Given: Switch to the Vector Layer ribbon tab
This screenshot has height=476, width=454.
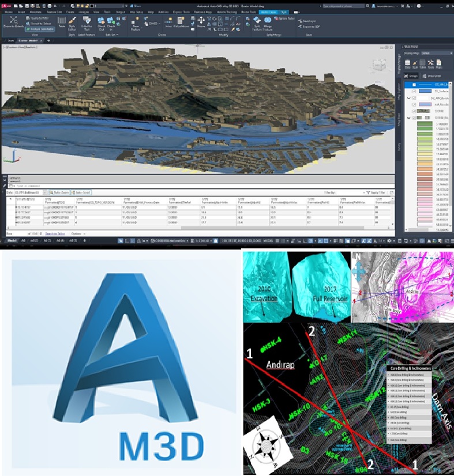Looking at the screenshot, I should coord(268,12).
